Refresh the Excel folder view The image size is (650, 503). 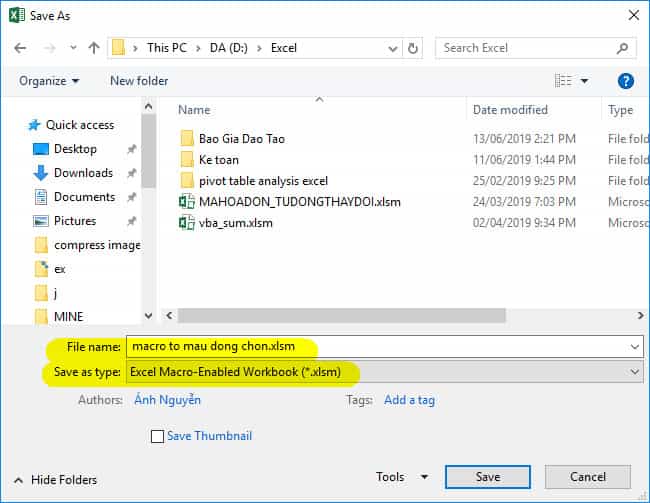pyautogui.click(x=412, y=48)
